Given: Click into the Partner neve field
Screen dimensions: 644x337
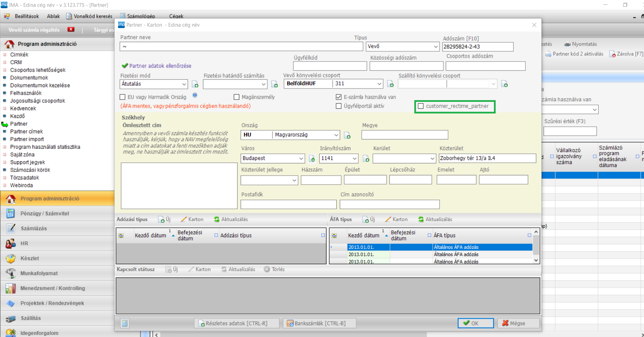Looking at the screenshot, I should coord(241,46).
